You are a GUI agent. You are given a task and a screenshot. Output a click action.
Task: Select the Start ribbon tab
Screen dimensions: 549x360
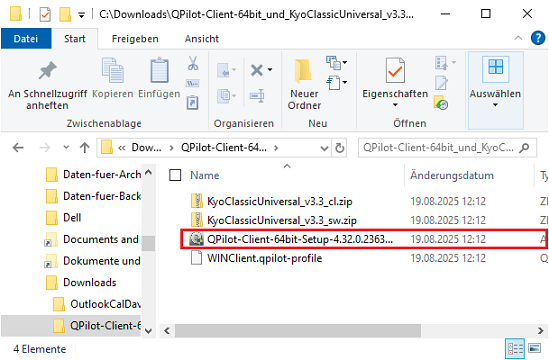[x=75, y=39]
